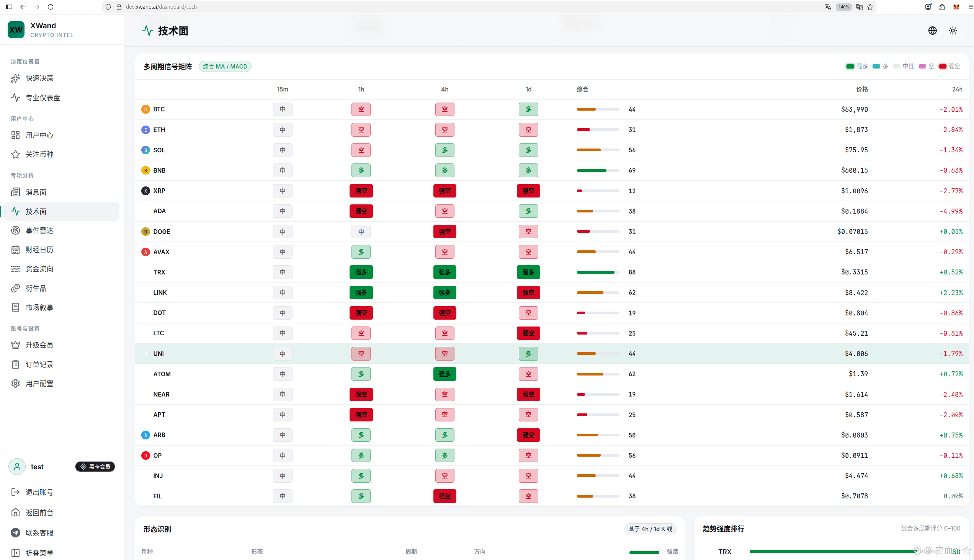
Task: Click the ETH coin icon
Action: coord(145,130)
